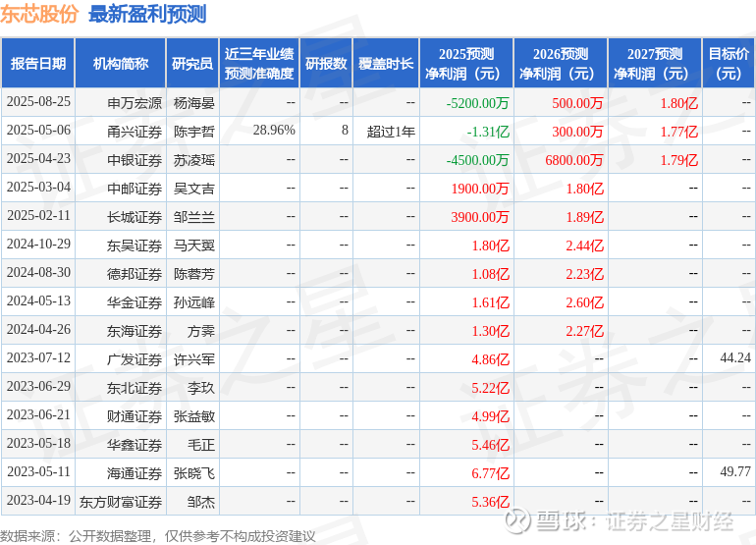Image resolution: width=756 pixels, height=545 pixels.
Task: Click the -5200.00万 profit value
Action: coord(477,103)
